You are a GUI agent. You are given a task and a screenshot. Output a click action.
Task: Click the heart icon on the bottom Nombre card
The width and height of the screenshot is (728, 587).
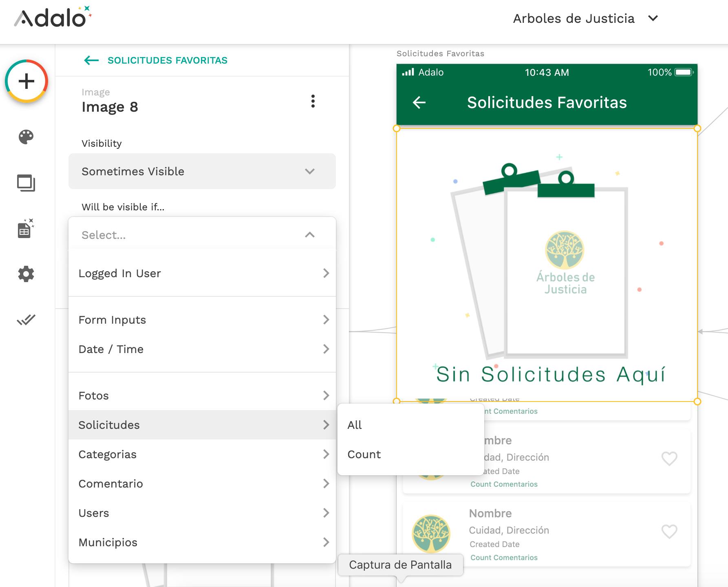click(x=669, y=532)
